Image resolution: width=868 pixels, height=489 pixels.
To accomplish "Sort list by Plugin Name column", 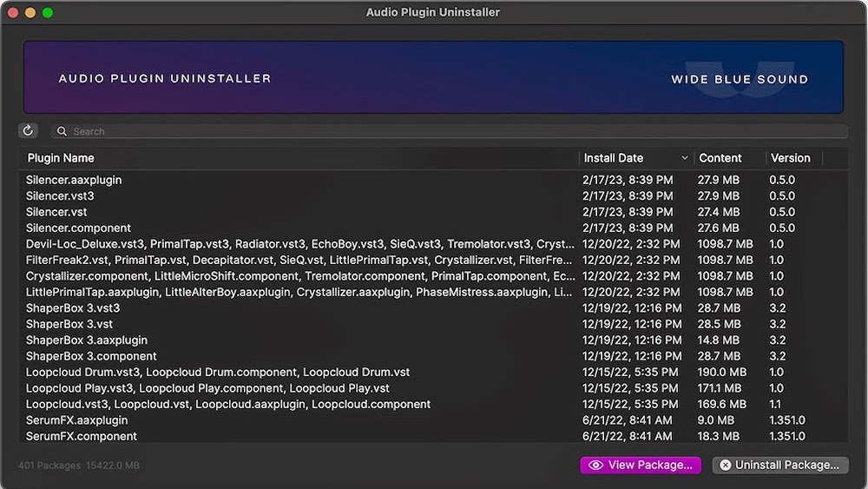I will [61, 158].
